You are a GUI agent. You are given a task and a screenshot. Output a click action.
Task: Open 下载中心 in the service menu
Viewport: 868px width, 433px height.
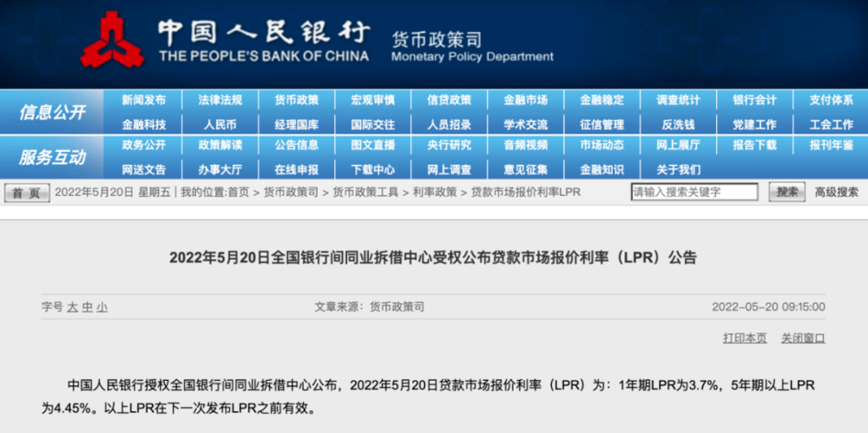[373, 169]
